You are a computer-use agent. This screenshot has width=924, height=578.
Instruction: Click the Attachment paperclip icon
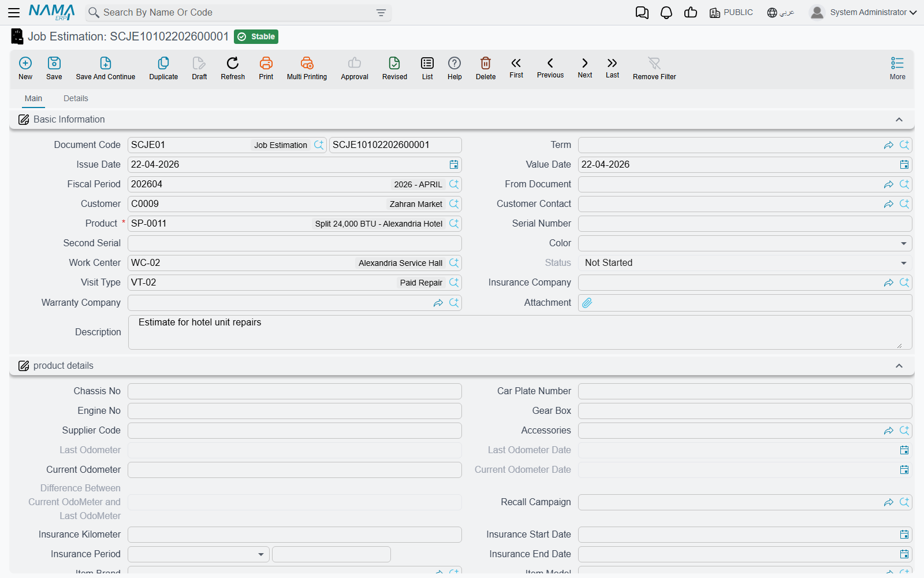(587, 303)
